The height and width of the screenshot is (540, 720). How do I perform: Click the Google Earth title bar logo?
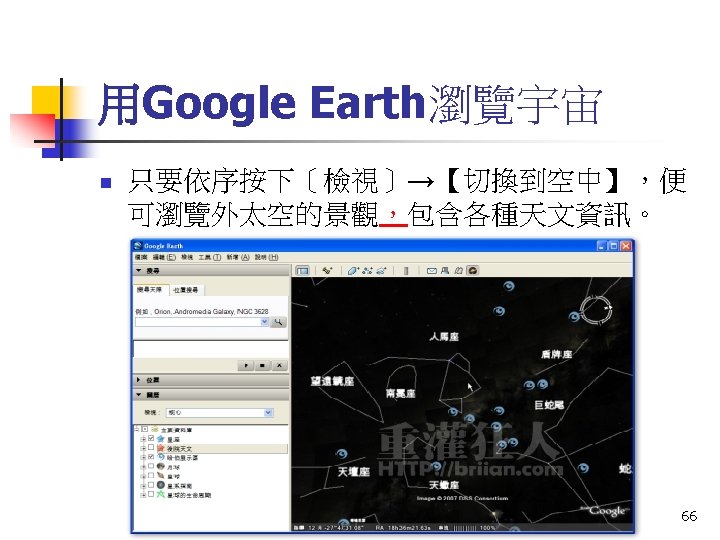[138, 246]
